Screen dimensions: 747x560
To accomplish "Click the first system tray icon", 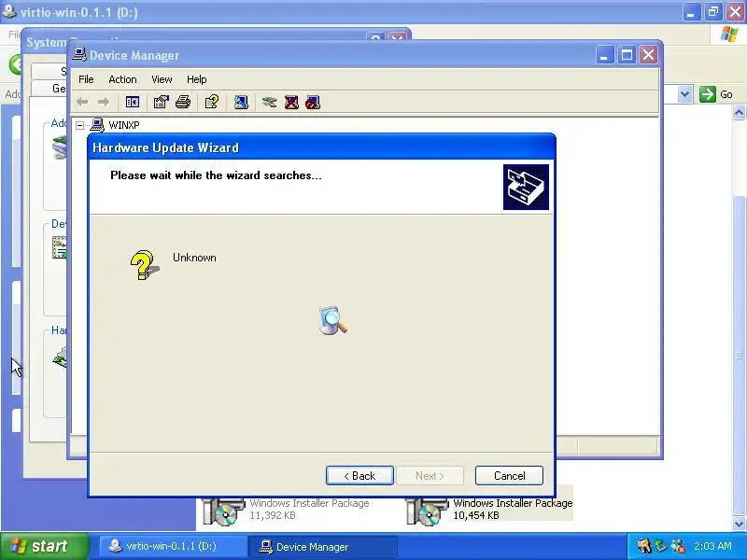I will click(643, 546).
